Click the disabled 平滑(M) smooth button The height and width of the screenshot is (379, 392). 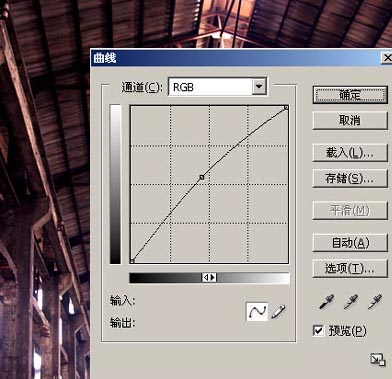350,211
